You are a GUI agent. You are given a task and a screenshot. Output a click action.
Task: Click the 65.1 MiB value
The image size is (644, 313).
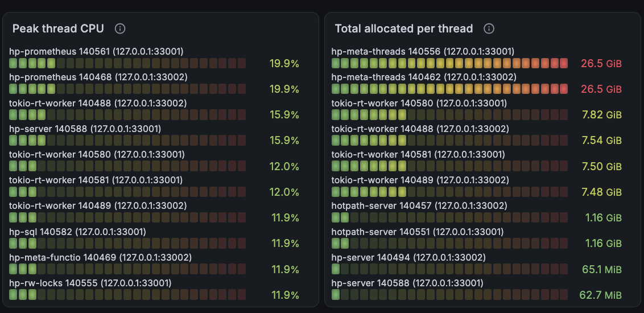tap(602, 269)
